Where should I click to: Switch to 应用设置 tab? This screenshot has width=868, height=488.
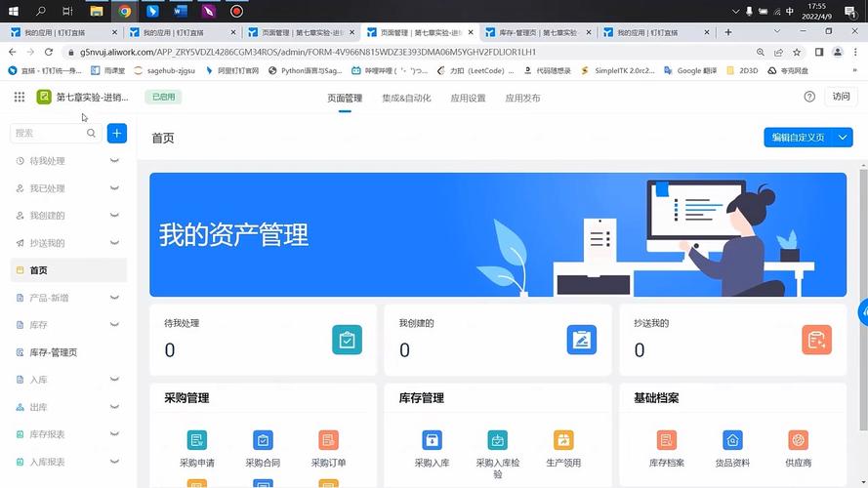468,98
